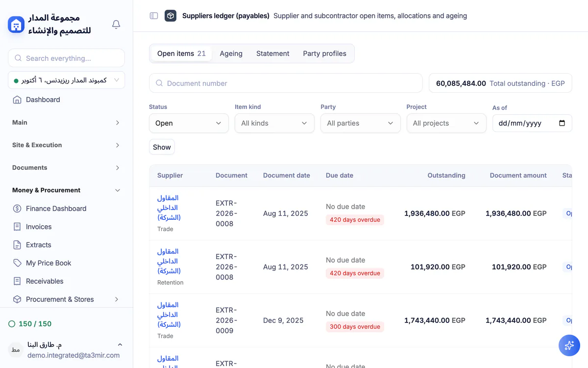Viewport: 588px width, 368px height.
Task: Toggle the sidebar panel icon
Action: pos(154,16)
